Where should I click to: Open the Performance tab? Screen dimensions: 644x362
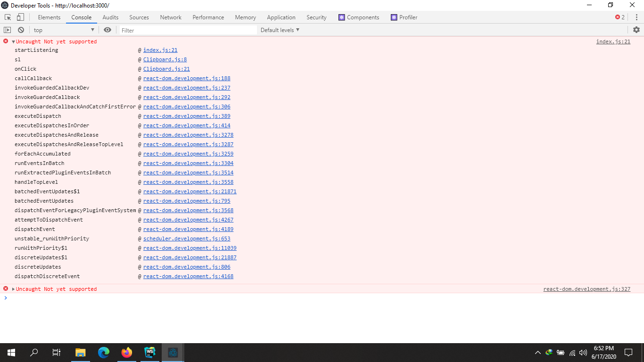coord(208,17)
